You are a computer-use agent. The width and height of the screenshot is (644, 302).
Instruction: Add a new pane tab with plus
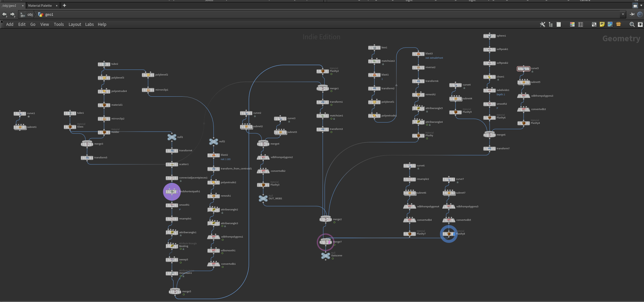pyautogui.click(x=64, y=5)
